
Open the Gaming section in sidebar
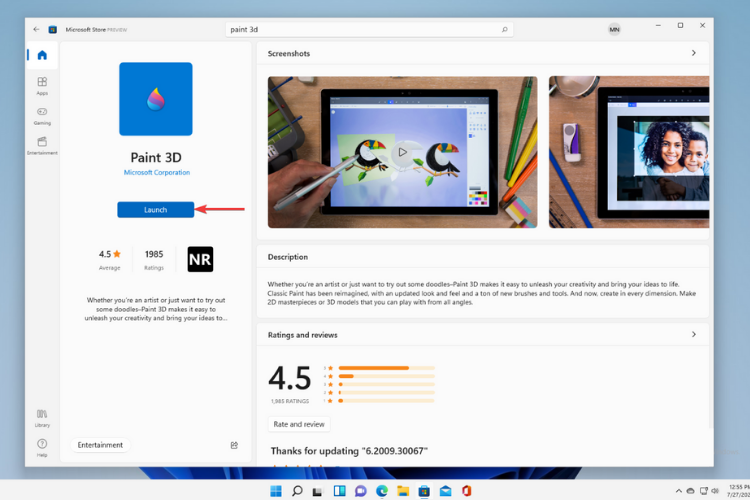(42, 116)
